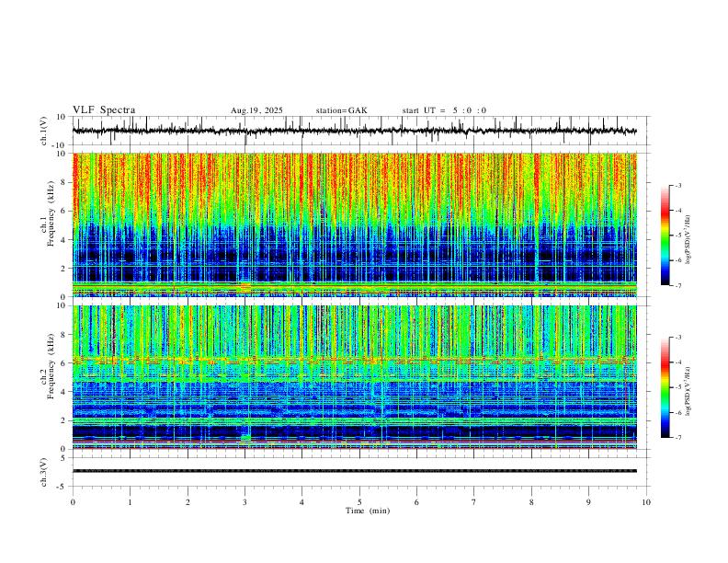Click the '8' tick on ch.2 frequency axis

pos(64,335)
